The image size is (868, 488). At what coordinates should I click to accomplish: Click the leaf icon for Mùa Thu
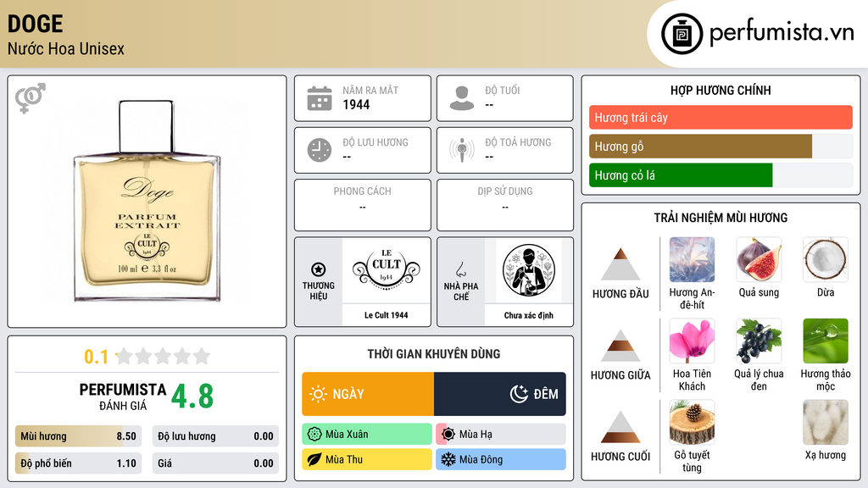click(314, 459)
